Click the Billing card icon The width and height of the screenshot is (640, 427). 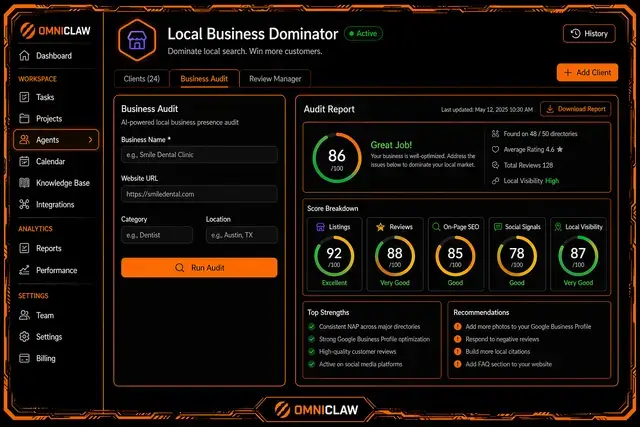click(24, 358)
